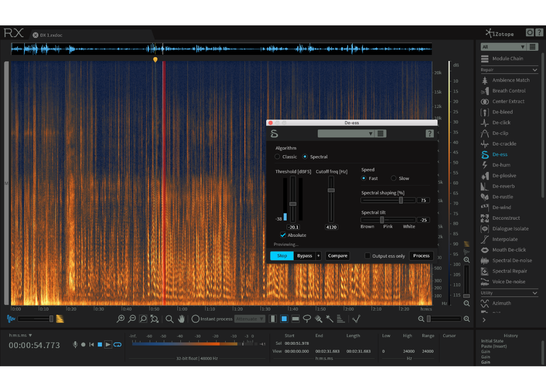Select the Classic algorithm radio button
Image resolution: width=546 pixels, height=392 pixels.
(x=278, y=157)
